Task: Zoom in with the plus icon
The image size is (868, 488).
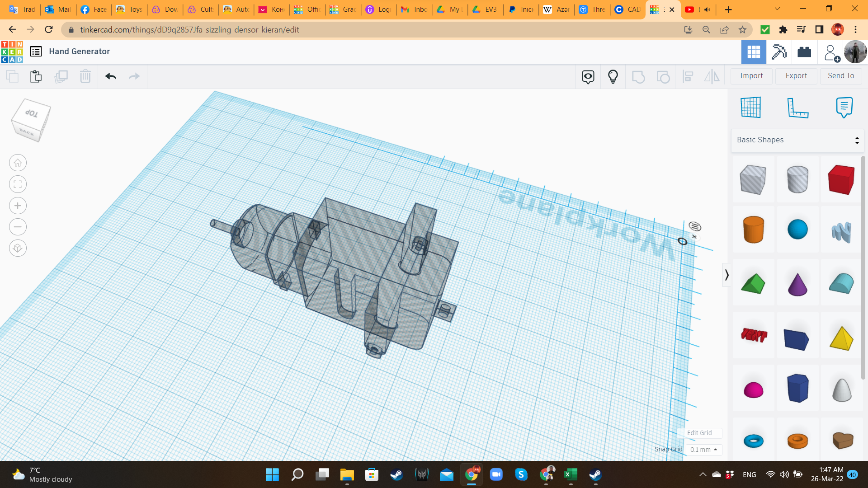Action: pos(18,206)
